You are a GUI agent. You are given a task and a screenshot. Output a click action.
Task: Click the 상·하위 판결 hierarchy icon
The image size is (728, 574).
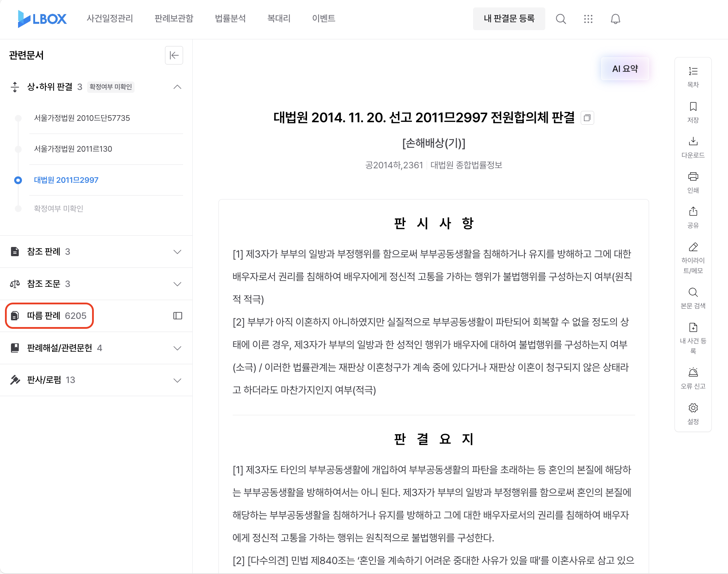(x=15, y=87)
